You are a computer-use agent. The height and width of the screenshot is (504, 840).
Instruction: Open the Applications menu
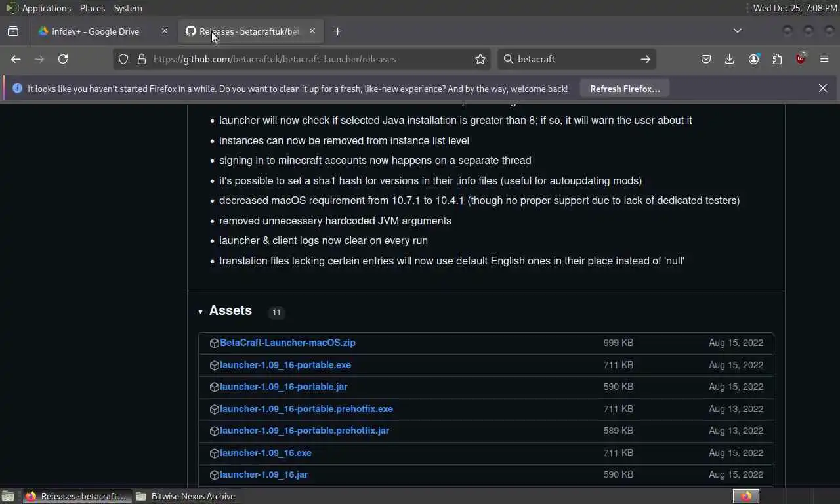click(x=46, y=8)
